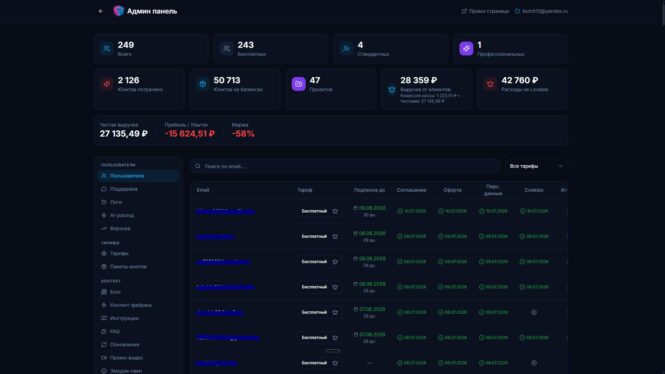The image size is (665, 374).
Task: Click the first user email link in the table
Action: point(225,211)
